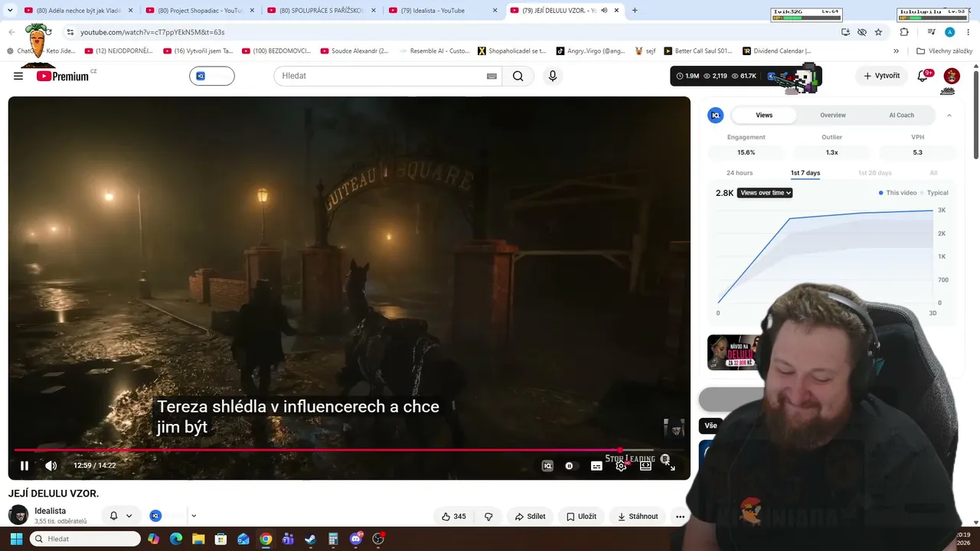Click the Windows taskbar search box
Viewport: 980px width, 551px height.
click(x=85, y=539)
